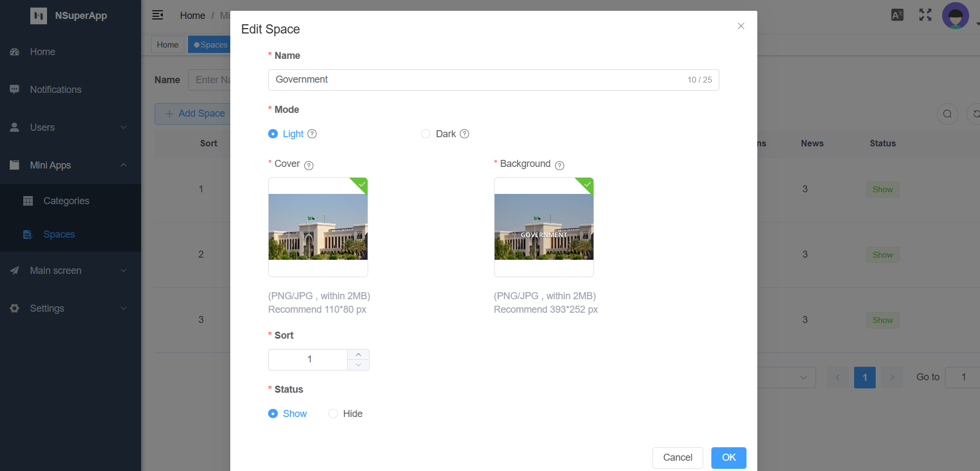The image size is (980, 471).
Task: Open the user avatar profile menu
Action: click(955, 16)
